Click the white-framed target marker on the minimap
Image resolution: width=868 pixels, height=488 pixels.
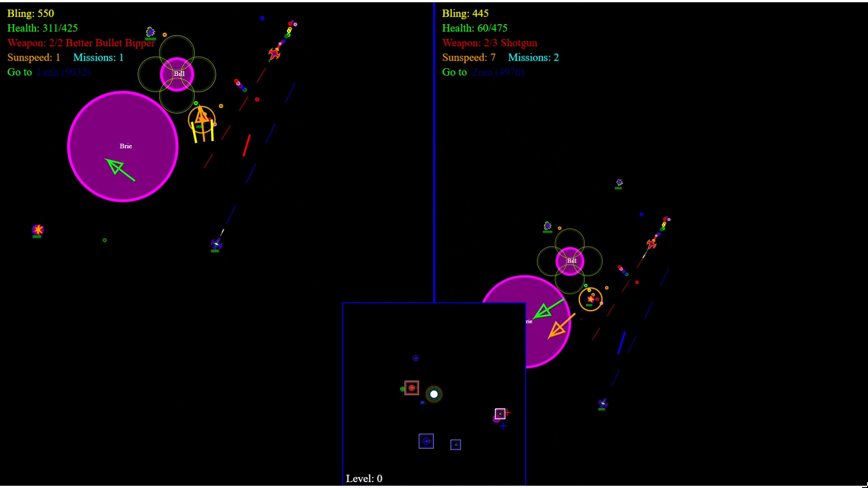[x=500, y=413]
